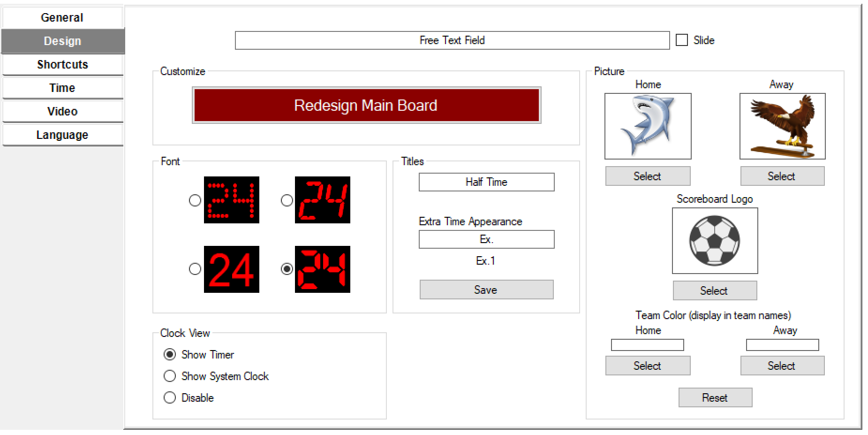Click the Away team color swatch

[x=782, y=345]
